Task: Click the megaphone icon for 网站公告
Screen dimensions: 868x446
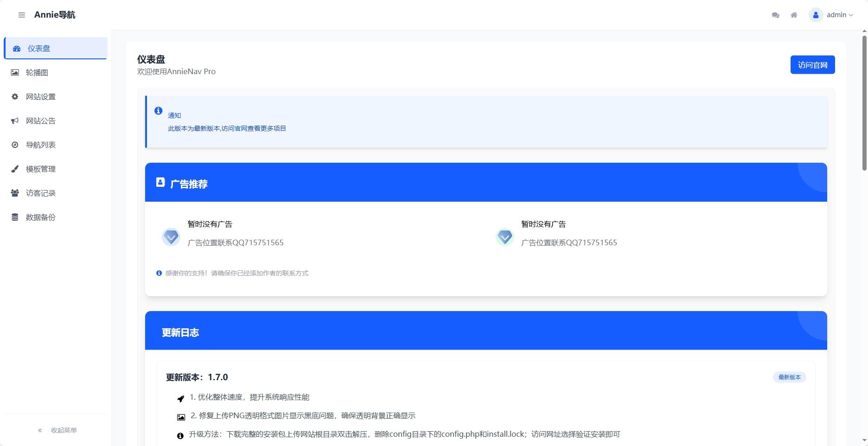Action: [x=15, y=121]
